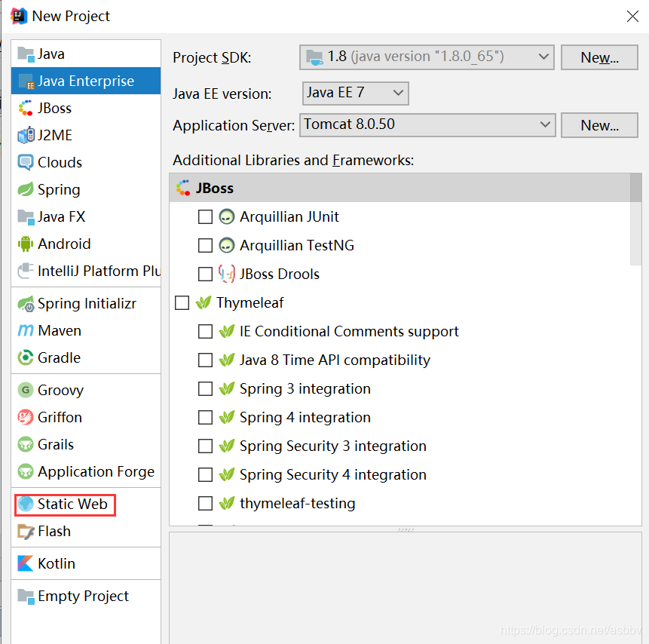649x644 pixels.
Task: Toggle the Thymeleaf checkbox
Action: 182,302
